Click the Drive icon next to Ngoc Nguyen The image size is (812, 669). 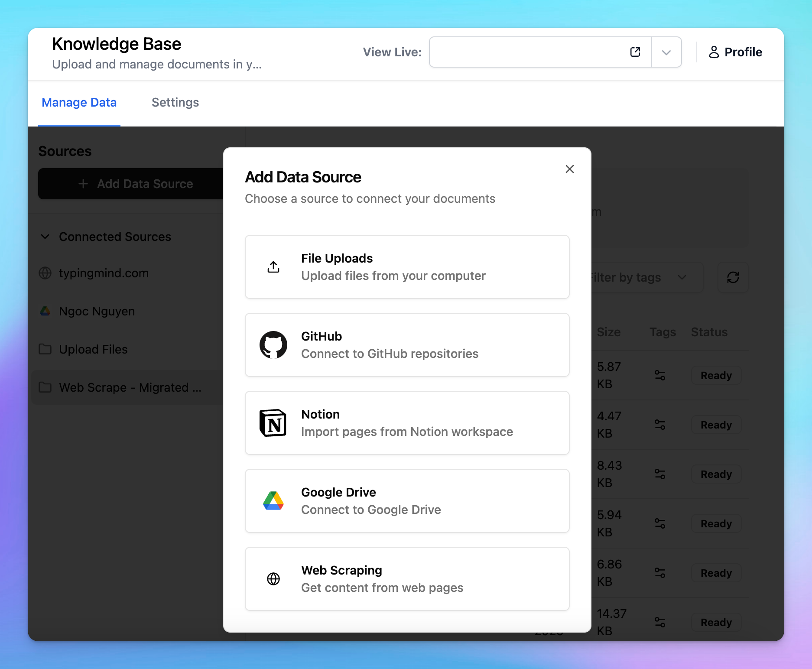45,311
